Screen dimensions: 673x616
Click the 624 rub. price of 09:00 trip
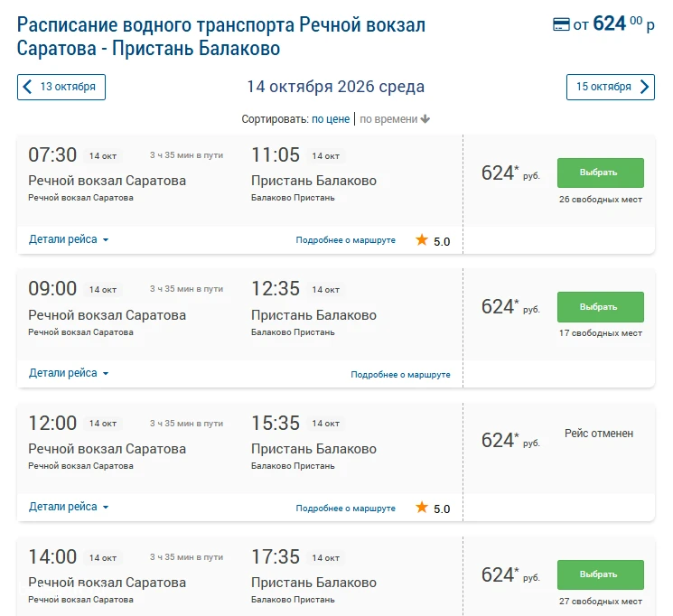point(510,307)
